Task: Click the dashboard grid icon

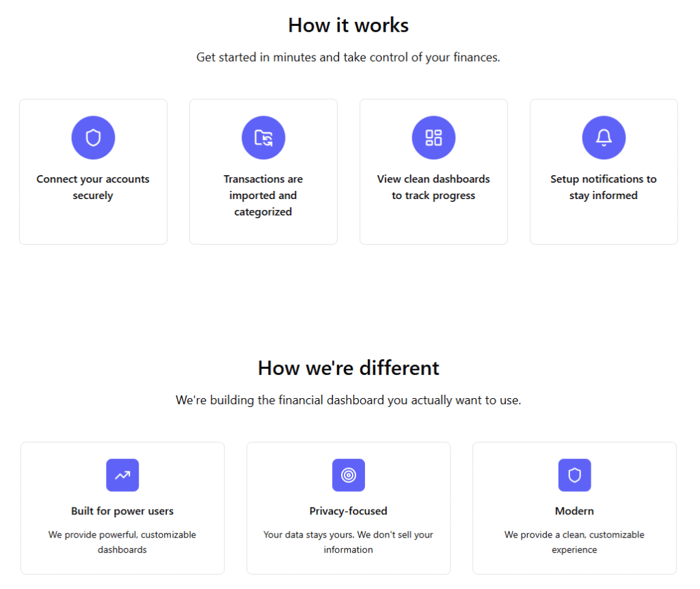Action: 433,138
